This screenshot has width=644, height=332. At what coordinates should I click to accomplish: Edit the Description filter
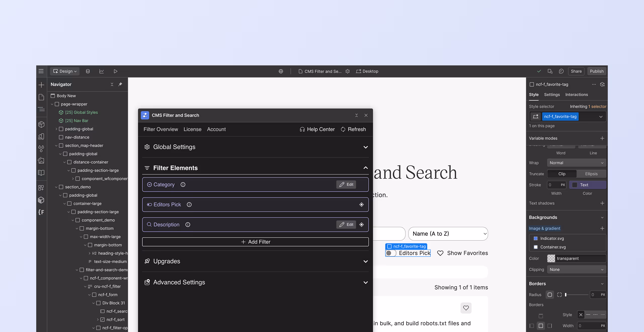click(346, 224)
